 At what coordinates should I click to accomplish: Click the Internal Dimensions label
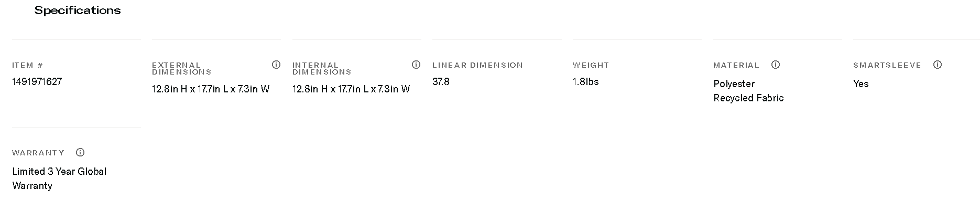tap(322, 68)
